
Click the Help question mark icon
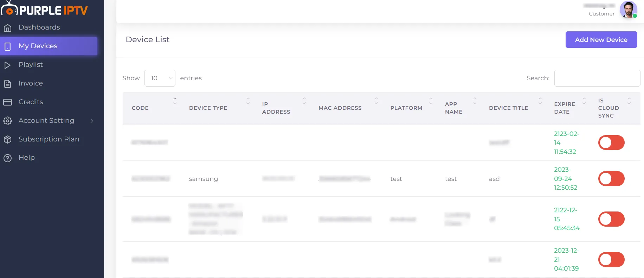(7, 158)
